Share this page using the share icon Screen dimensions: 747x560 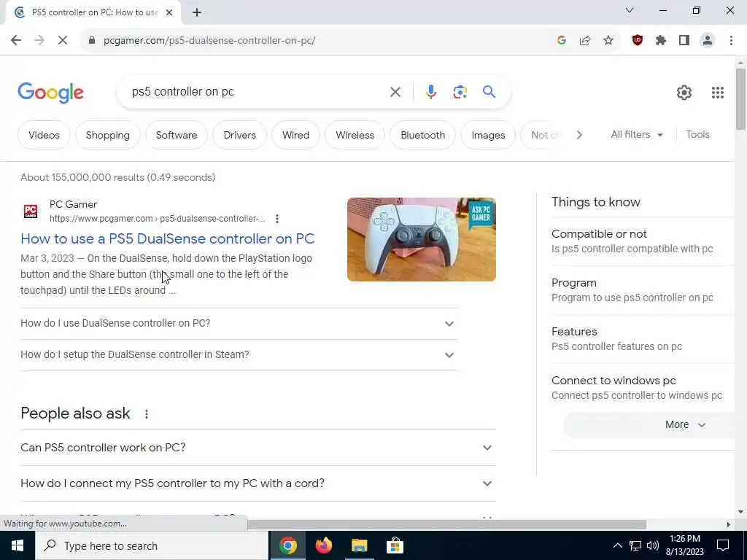point(585,41)
